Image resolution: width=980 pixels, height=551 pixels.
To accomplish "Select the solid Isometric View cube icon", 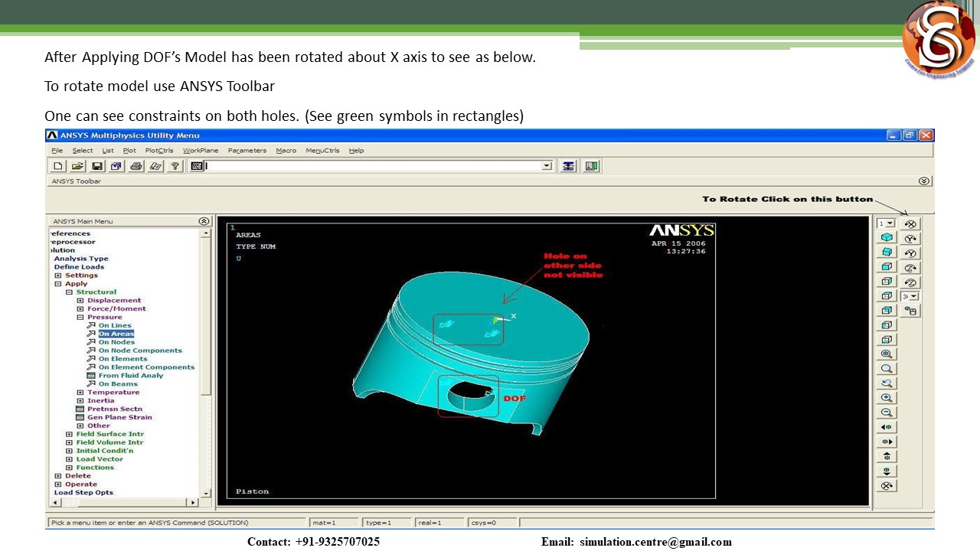I will [887, 238].
